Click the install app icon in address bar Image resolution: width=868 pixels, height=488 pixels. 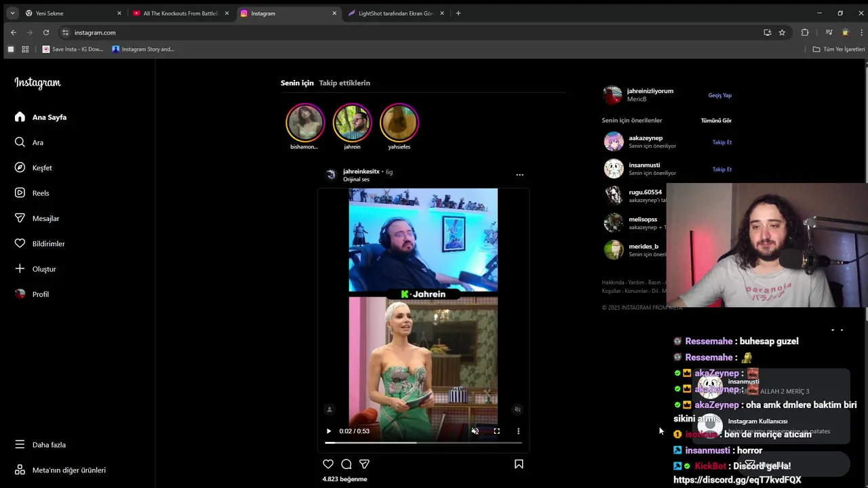pos(767,33)
